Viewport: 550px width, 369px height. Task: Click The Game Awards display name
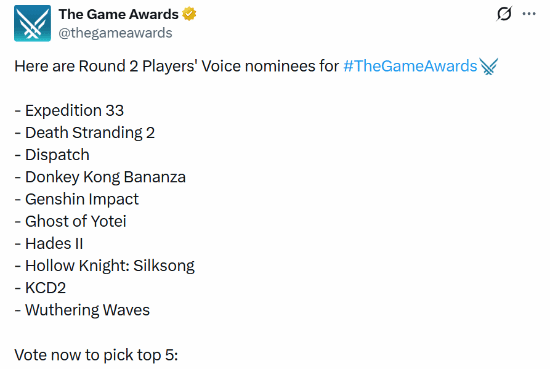click(119, 14)
